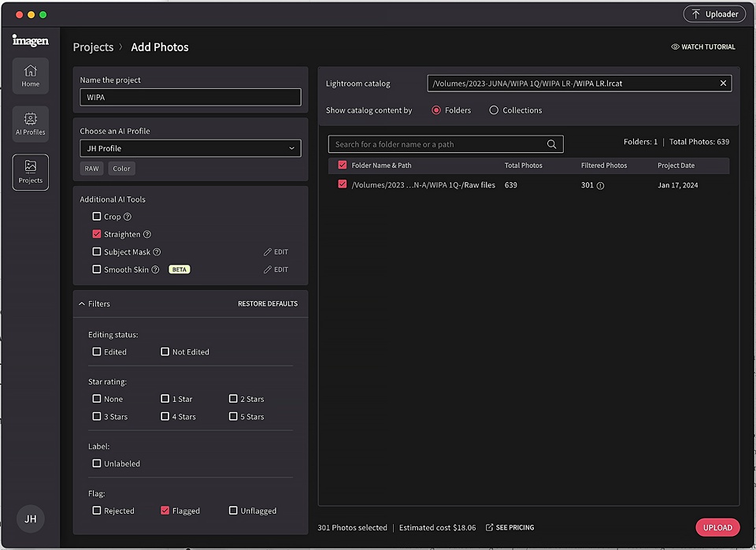Image resolution: width=756 pixels, height=550 pixels.
Task: Click the Subject Mask help icon
Action: click(x=157, y=252)
